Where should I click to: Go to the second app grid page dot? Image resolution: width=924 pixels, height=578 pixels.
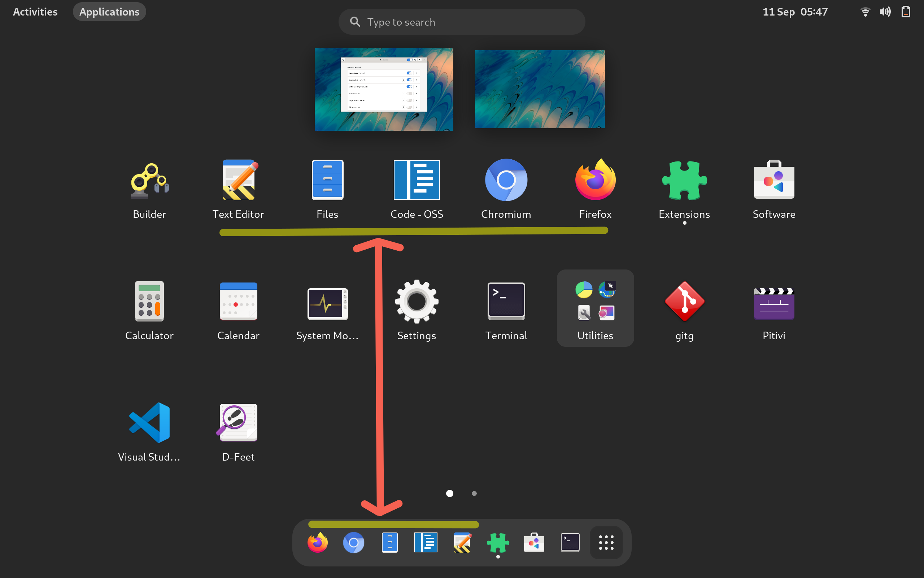[x=474, y=493]
